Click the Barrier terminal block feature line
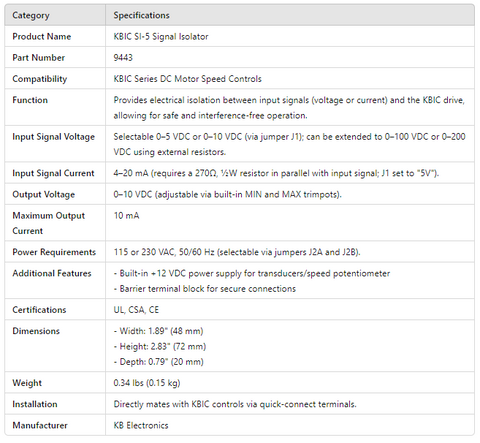Image resolution: width=480 pixels, height=443 pixels. click(x=205, y=288)
